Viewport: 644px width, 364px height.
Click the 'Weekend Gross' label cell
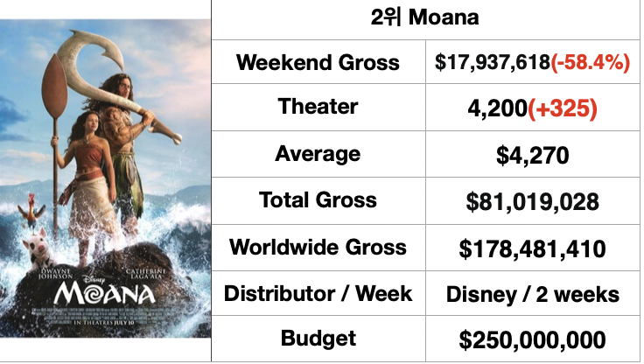318,62
